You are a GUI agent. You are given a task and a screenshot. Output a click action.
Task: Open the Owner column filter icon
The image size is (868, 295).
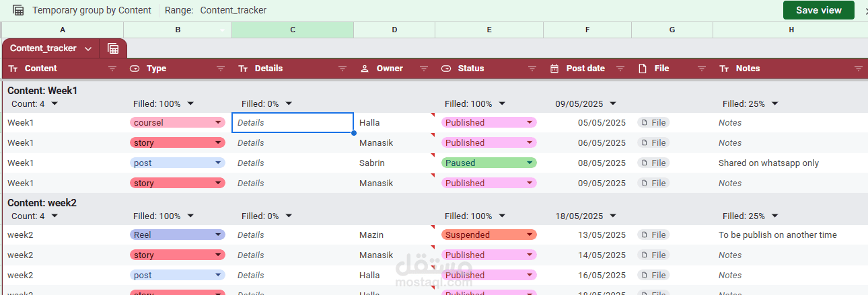(424, 69)
